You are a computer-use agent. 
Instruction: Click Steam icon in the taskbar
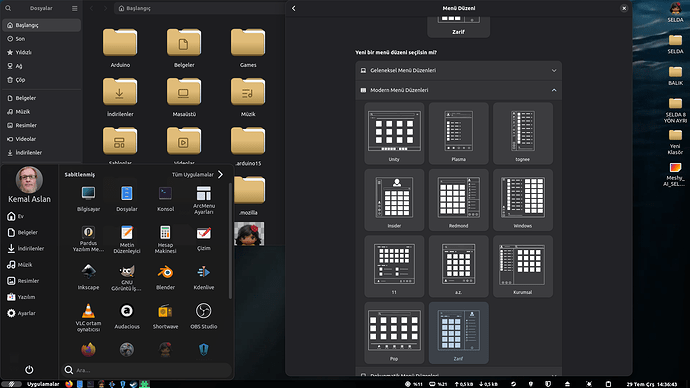pyautogui.click(x=134, y=384)
